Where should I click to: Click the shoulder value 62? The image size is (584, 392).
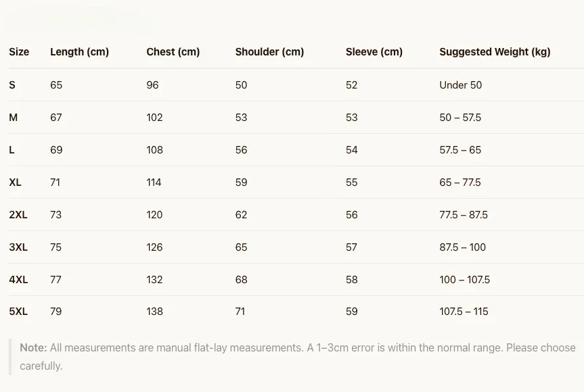tap(241, 215)
